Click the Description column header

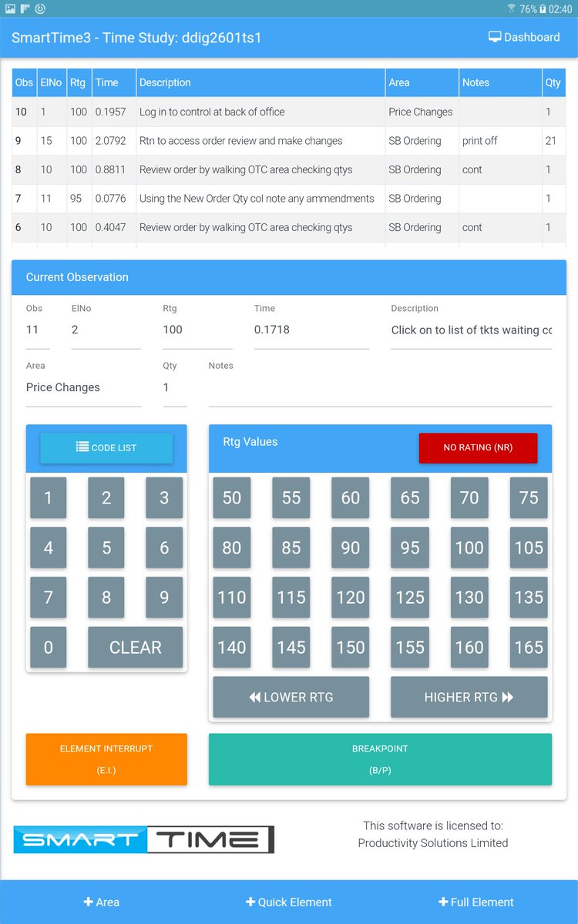tap(261, 82)
